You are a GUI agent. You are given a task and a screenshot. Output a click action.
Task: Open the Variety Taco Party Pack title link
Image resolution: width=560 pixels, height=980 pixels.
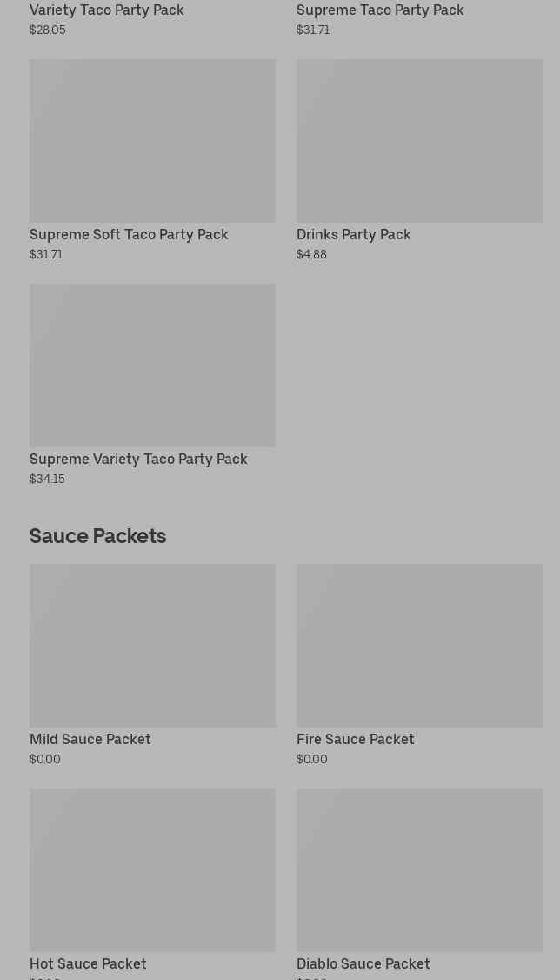coord(107,10)
